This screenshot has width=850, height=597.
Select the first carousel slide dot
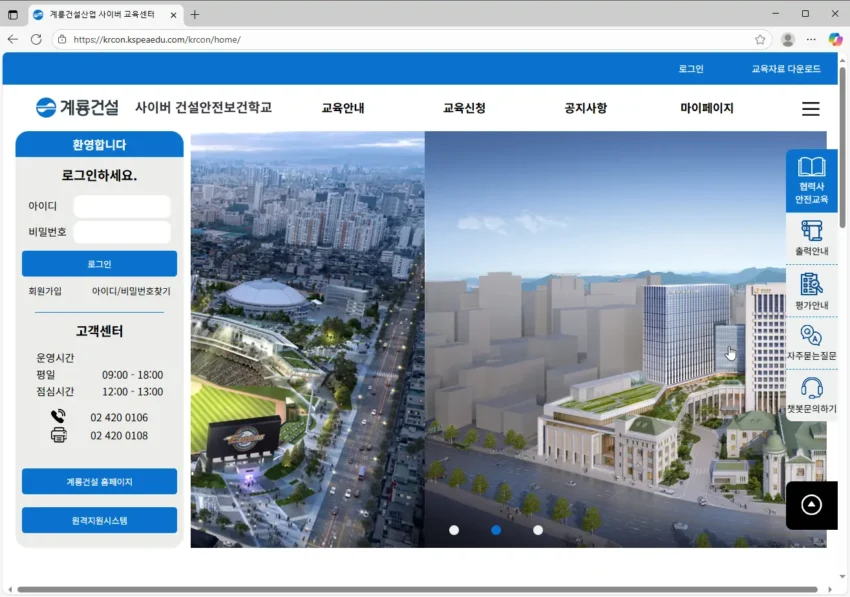coord(454,530)
